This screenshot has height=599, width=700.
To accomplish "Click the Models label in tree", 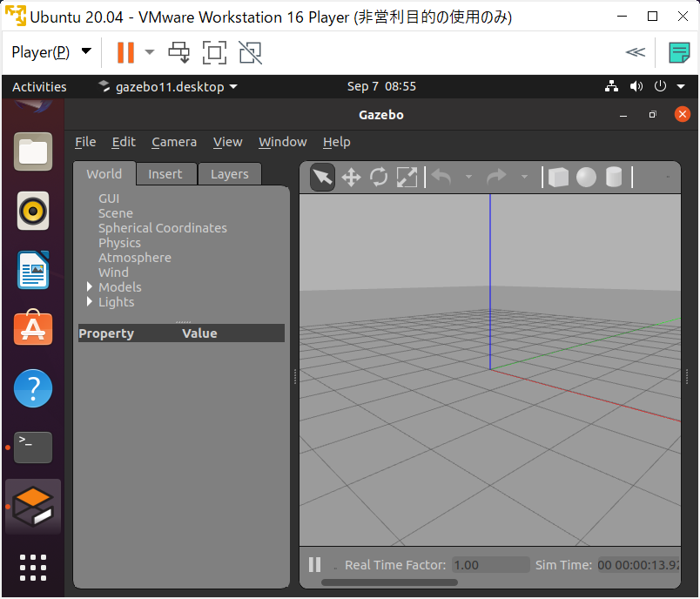I will click(x=120, y=287).
